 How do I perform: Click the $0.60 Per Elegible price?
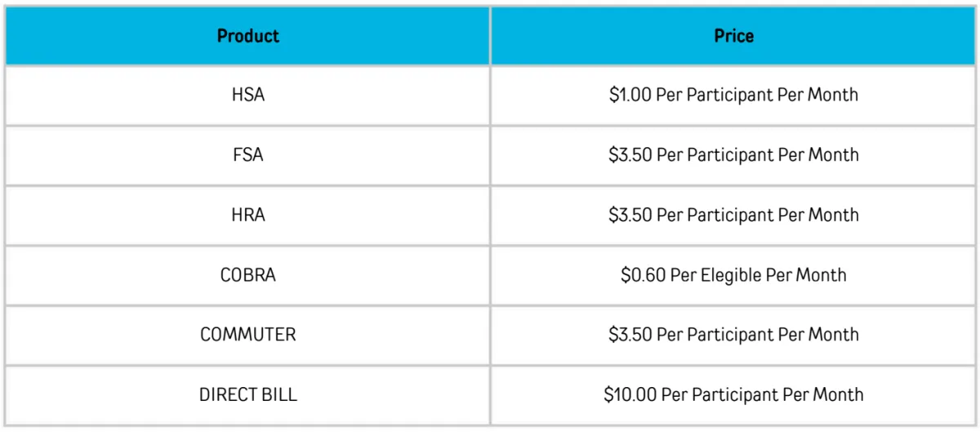733,275
